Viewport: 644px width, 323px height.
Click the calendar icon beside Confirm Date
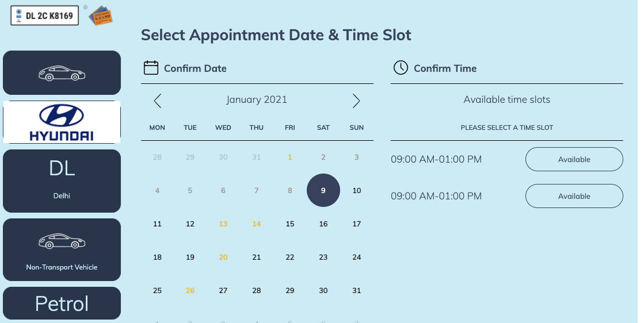pyautogui.click(x=151, y=68)
